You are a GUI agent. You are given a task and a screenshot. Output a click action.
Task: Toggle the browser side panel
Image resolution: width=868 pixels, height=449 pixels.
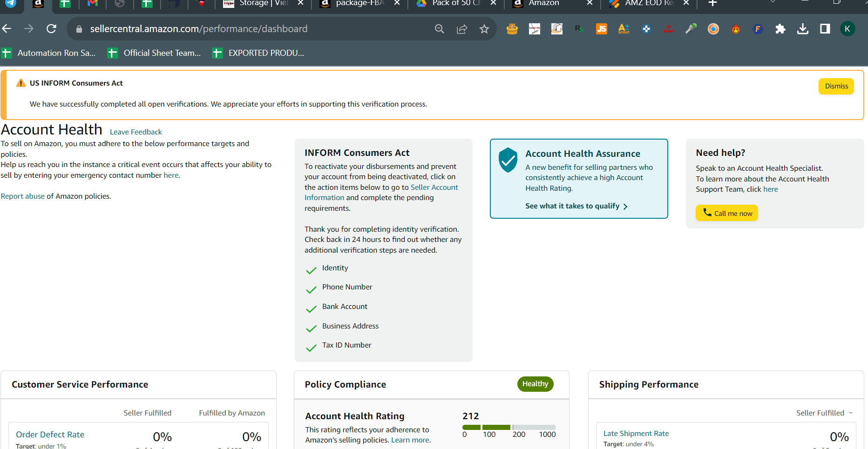click(x=825, y=29)
